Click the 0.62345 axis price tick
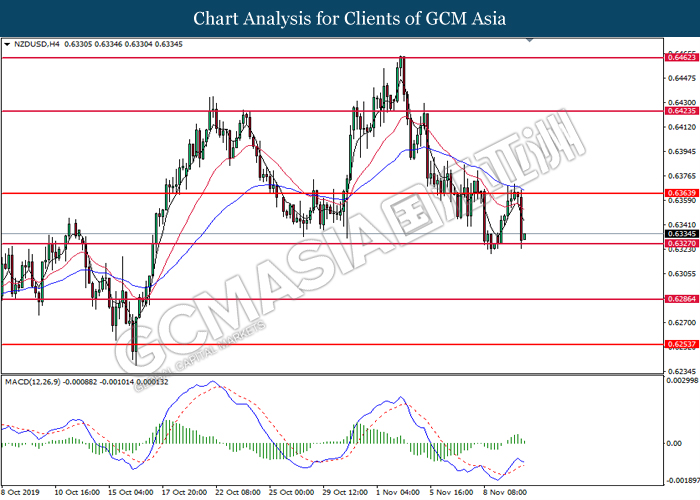Image resolution: width=700 pixels, height=500 pixels. 682,371
